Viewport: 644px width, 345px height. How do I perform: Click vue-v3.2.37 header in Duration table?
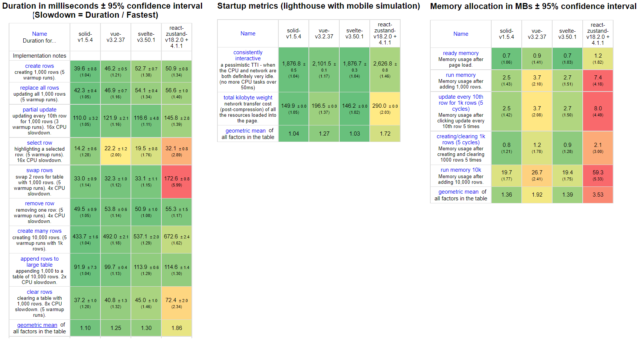116,37
